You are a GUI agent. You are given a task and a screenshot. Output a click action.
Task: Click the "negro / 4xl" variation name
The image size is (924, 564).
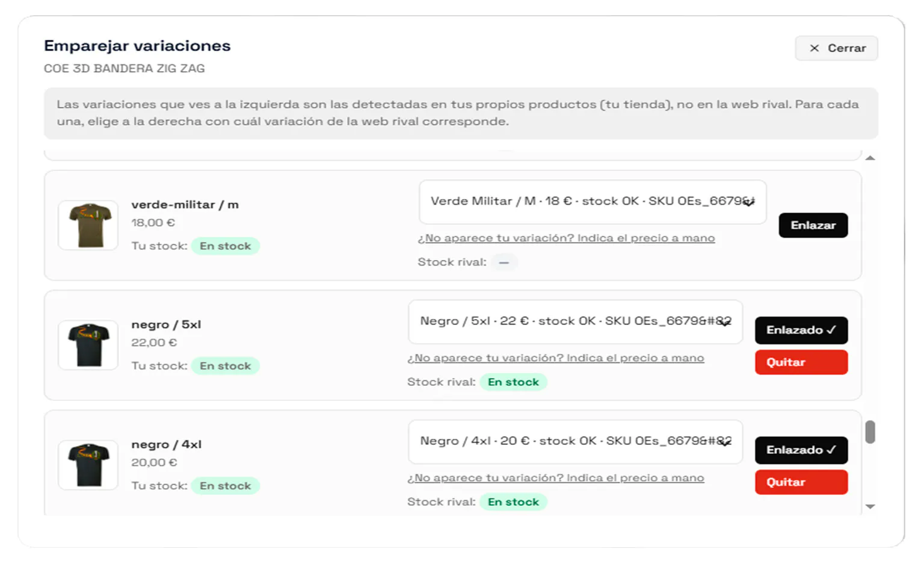167,444
